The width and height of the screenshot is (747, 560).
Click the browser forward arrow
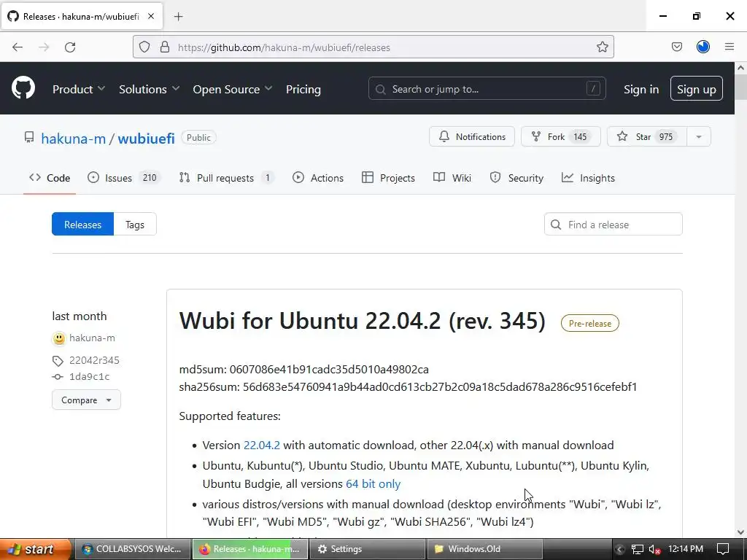pyautogui.click(x=44, y=47)
